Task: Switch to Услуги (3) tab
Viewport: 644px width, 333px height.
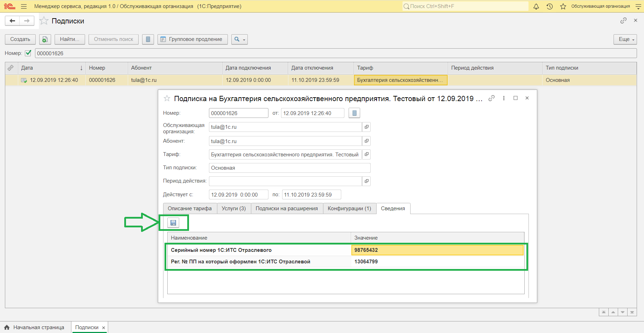Action: coord(234,208)
